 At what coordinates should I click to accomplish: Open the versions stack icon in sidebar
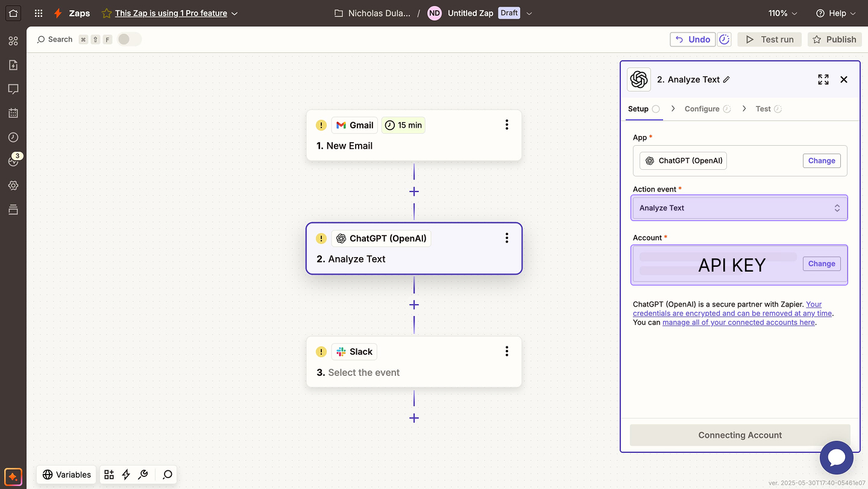coord(13,210)
